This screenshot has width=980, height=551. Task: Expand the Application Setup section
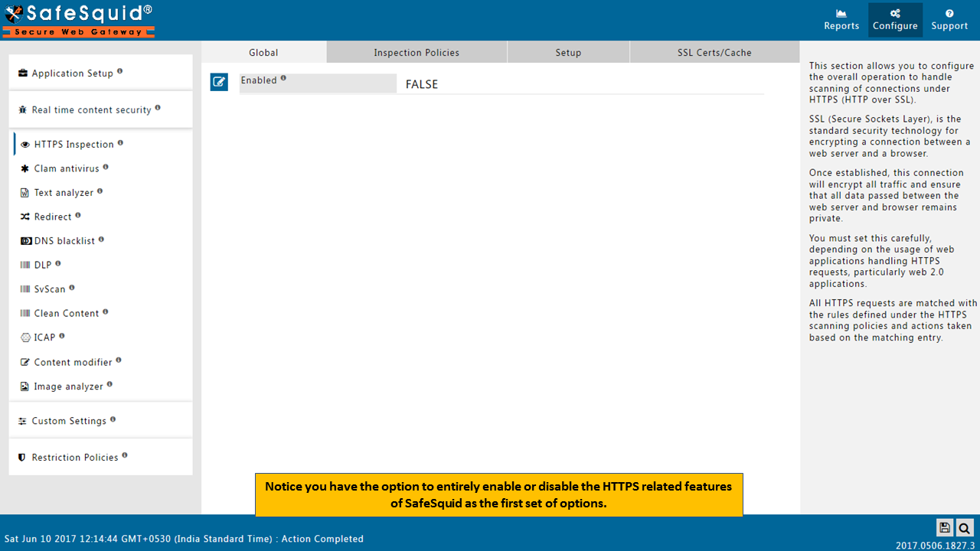click(x=73, y=73)
